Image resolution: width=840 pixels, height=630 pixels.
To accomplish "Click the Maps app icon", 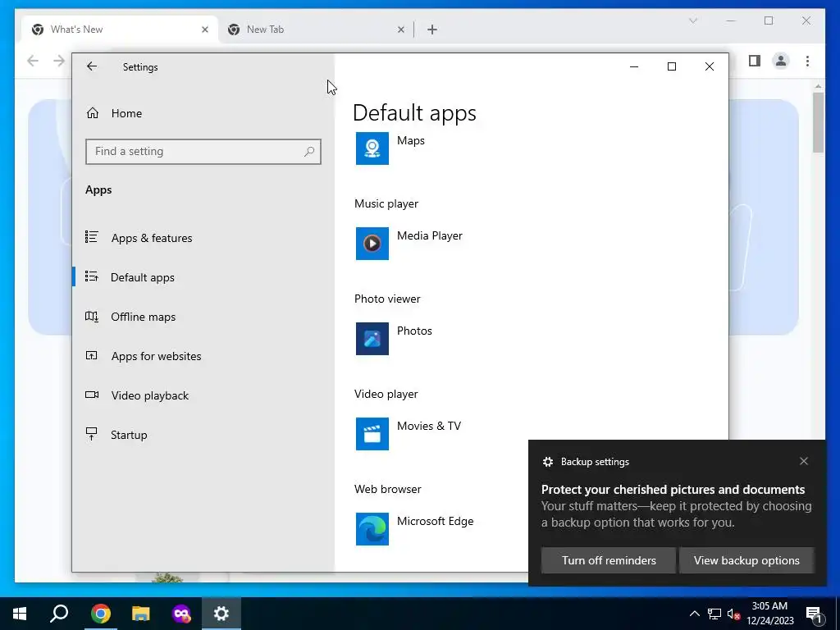I will 372,148.
